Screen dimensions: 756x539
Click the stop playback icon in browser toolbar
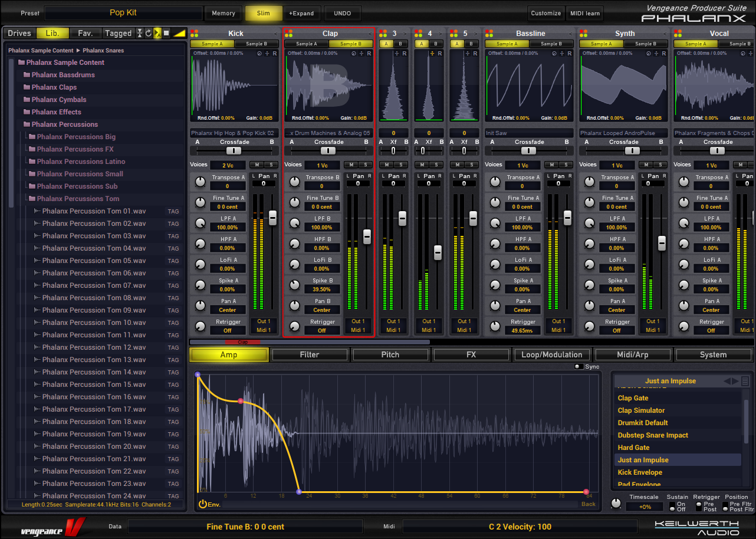coord(166,34)
